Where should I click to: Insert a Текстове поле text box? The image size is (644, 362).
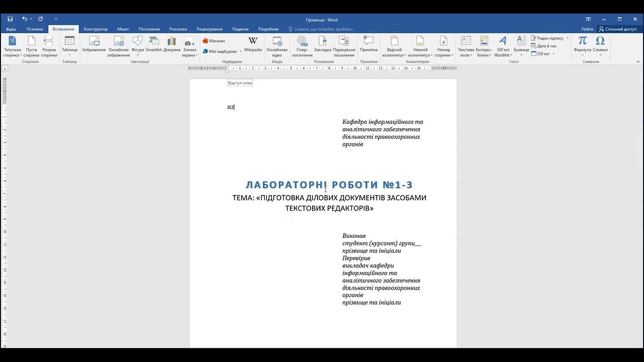[x=466, y=47]
